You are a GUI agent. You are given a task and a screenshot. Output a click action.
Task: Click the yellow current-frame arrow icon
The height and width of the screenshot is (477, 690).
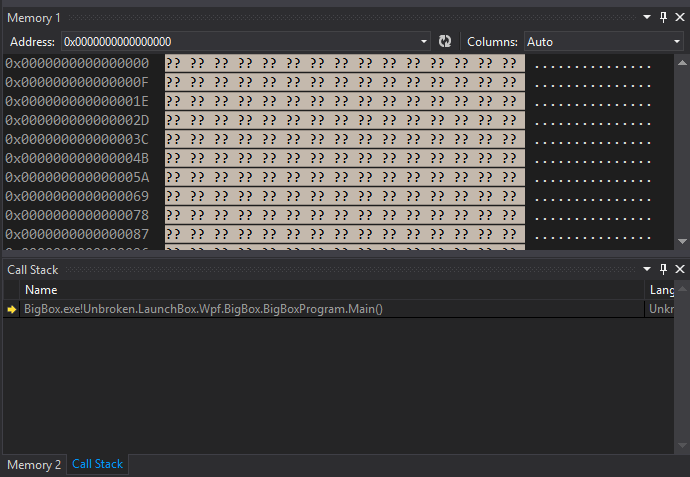[12, 309]
